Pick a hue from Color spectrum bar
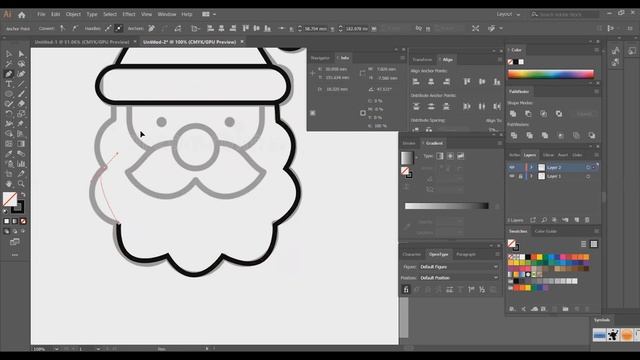The width and height of the screenshot is (640, 360). coord(551,74)
